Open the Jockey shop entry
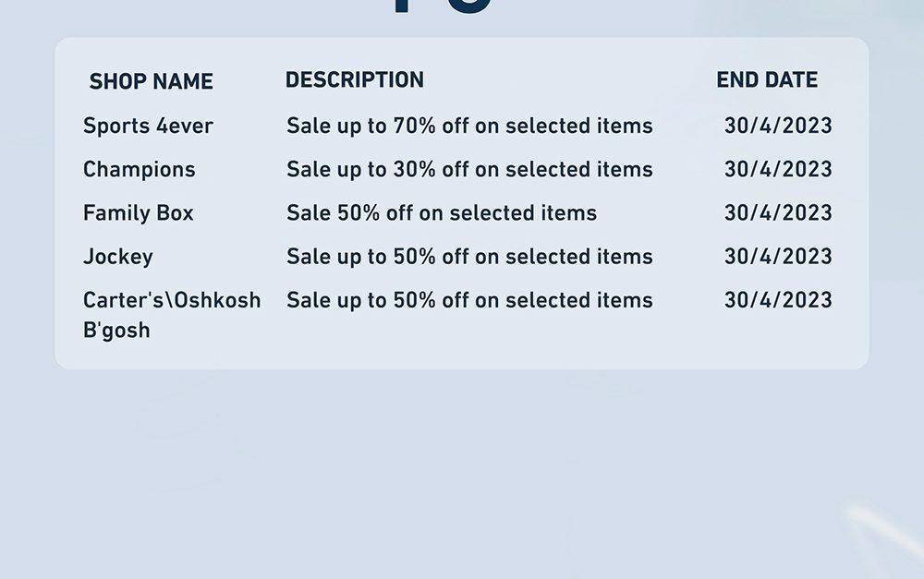This screenshot has width=924, height=579. pos(118,257)
